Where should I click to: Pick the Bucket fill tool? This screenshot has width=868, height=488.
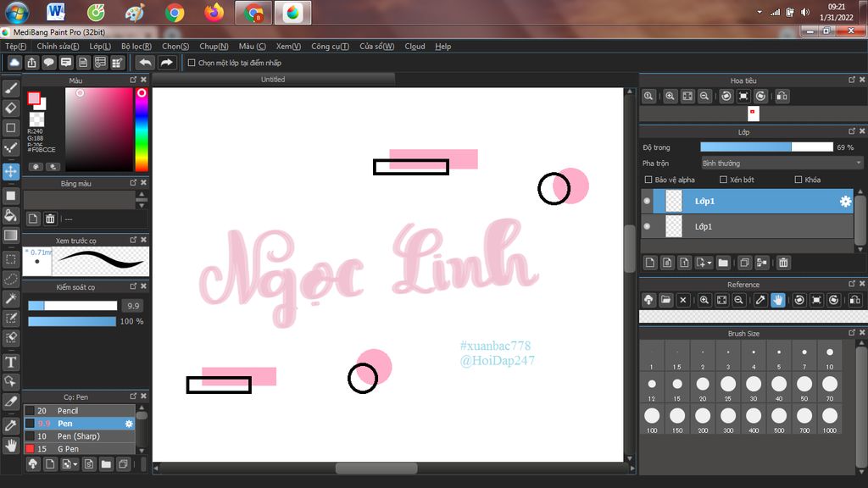11,215
